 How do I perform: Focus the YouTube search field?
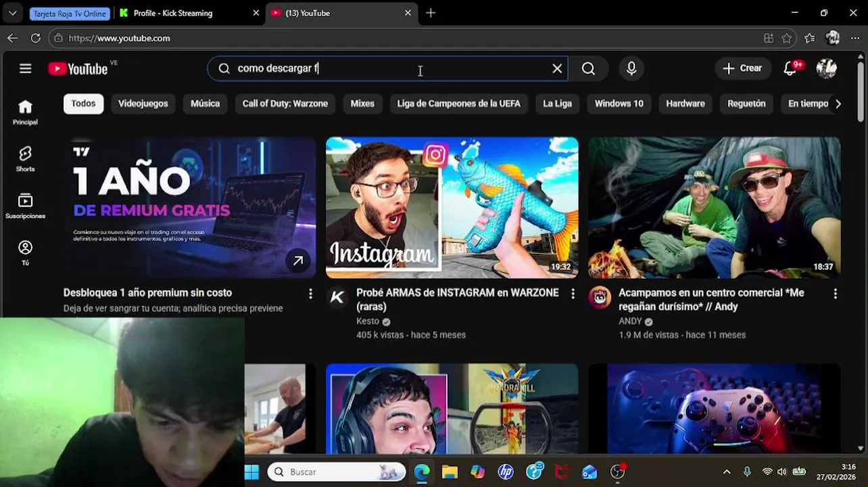(x=389, y=68)
